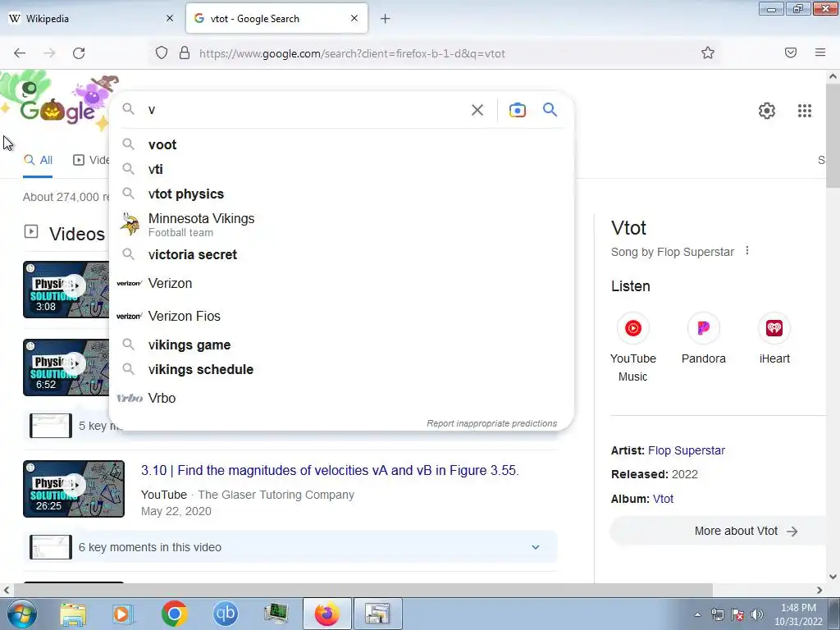
Task: Click the blue magnifier search button
Action: click(x=550, y=110)
